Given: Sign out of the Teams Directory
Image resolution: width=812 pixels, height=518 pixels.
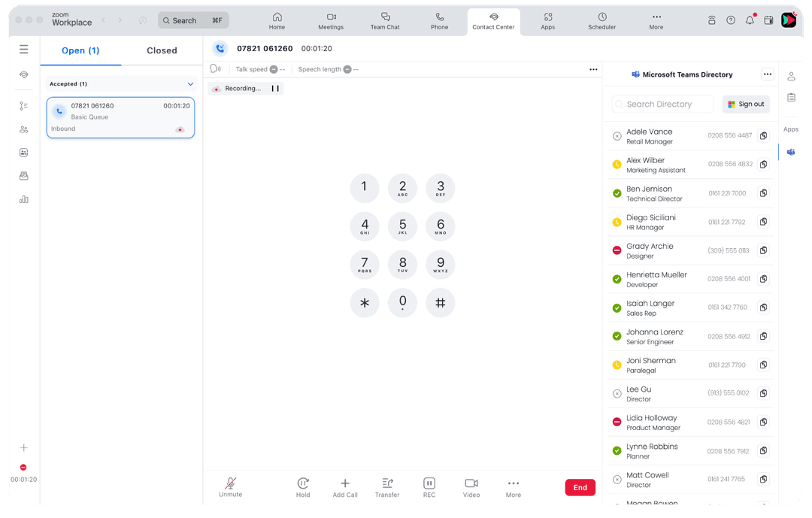Looking at the screenshot, I should coord(745,104).
